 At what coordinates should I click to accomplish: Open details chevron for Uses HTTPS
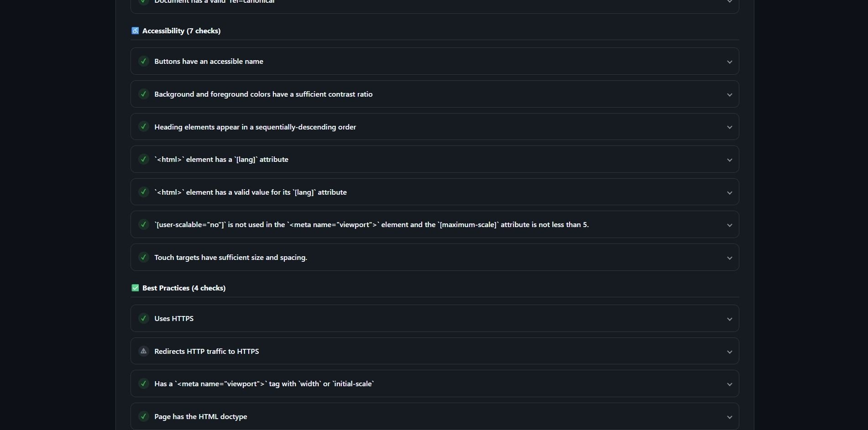tap(729, 319)
